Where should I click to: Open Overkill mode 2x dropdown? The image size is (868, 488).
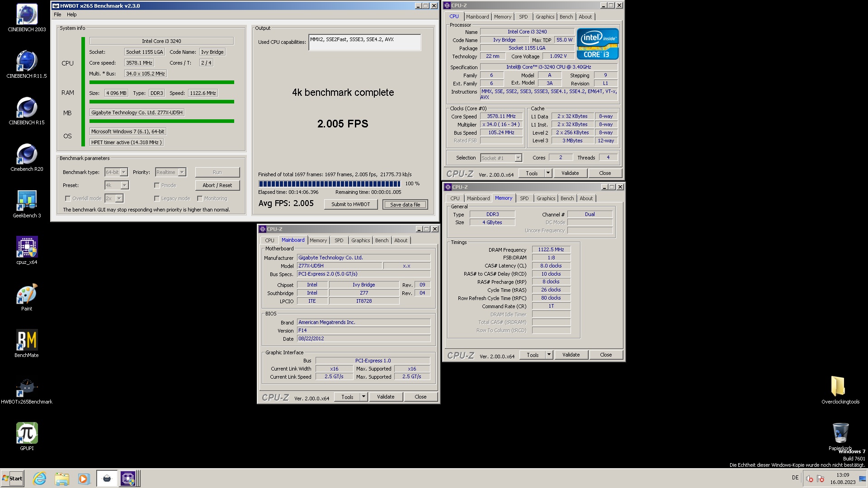click(119, 198)
